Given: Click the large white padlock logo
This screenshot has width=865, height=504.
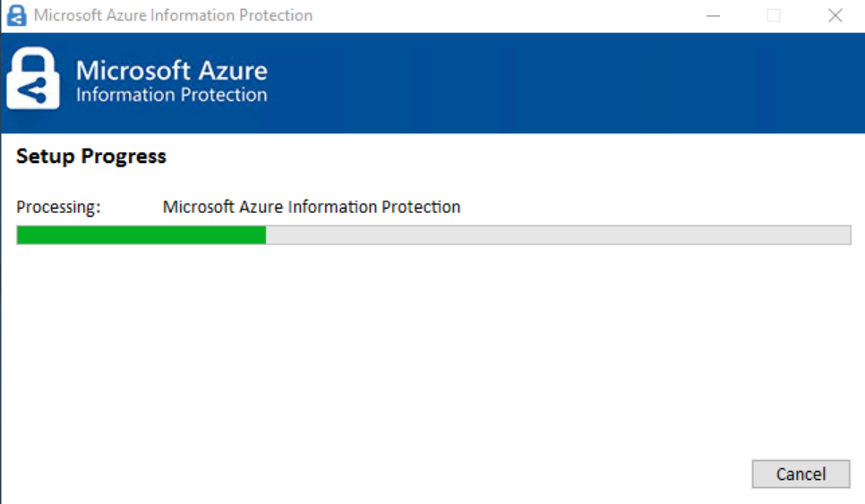Looking at the screenshot, I should [33, 79].
